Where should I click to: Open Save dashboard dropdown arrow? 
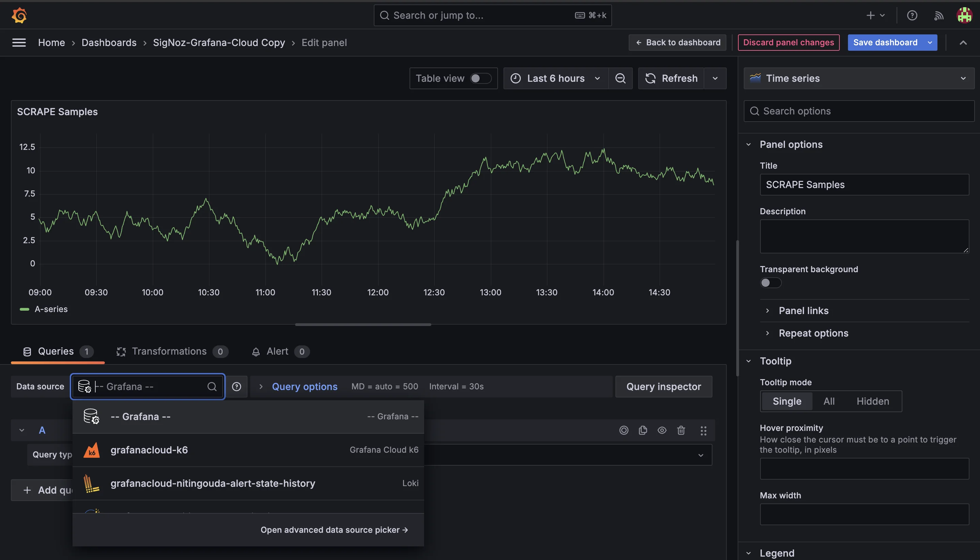pos(930,43)
